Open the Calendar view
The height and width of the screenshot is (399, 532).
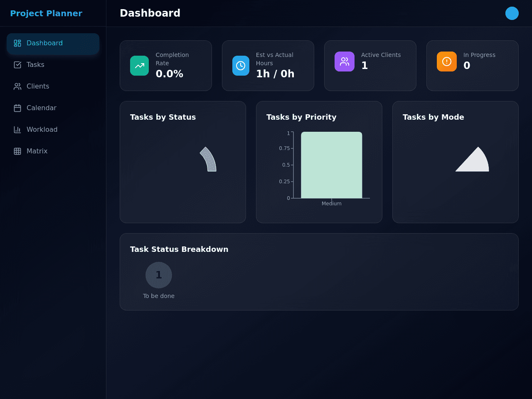(x=53, y=108)
